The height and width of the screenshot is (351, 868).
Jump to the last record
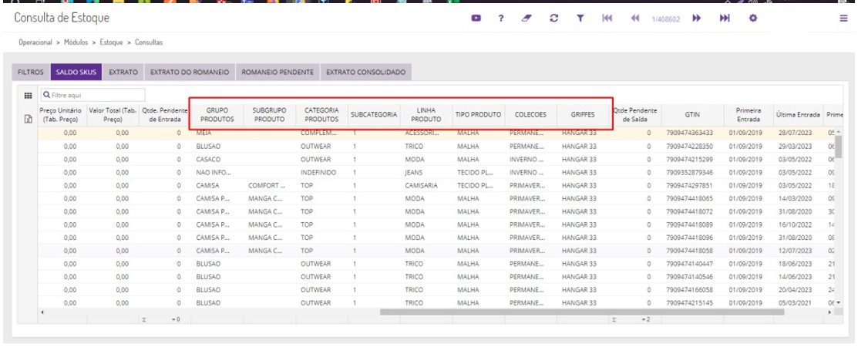(725, 19)
